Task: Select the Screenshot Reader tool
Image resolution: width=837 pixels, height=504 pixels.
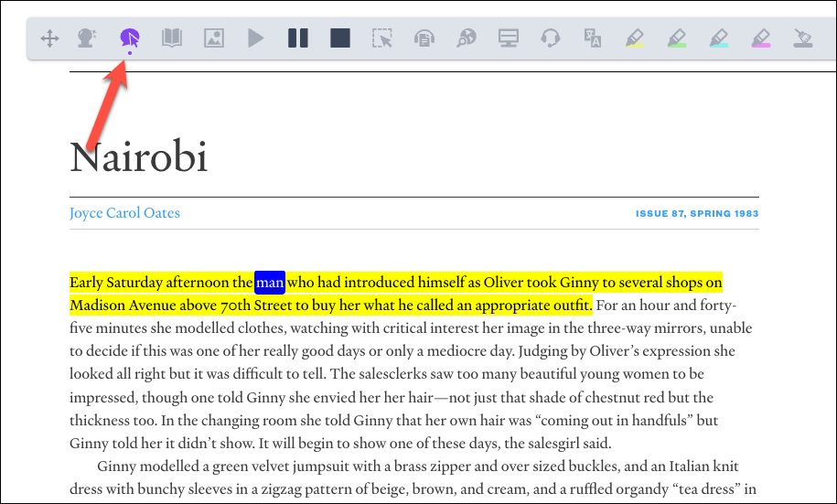Action: (x=382, y=38)
